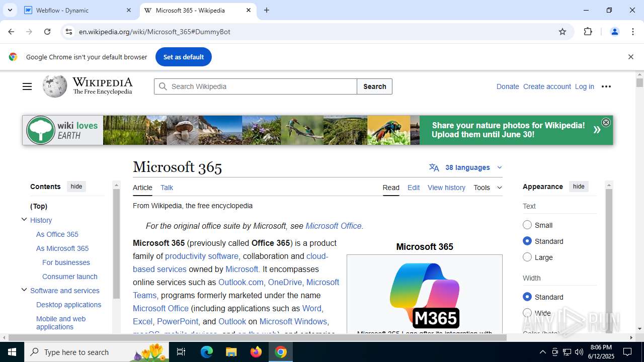Viewport: 644px width, 362px height.
Task: Click the magnifier icon in the Wikipedia search box
Action: (163, 86)
